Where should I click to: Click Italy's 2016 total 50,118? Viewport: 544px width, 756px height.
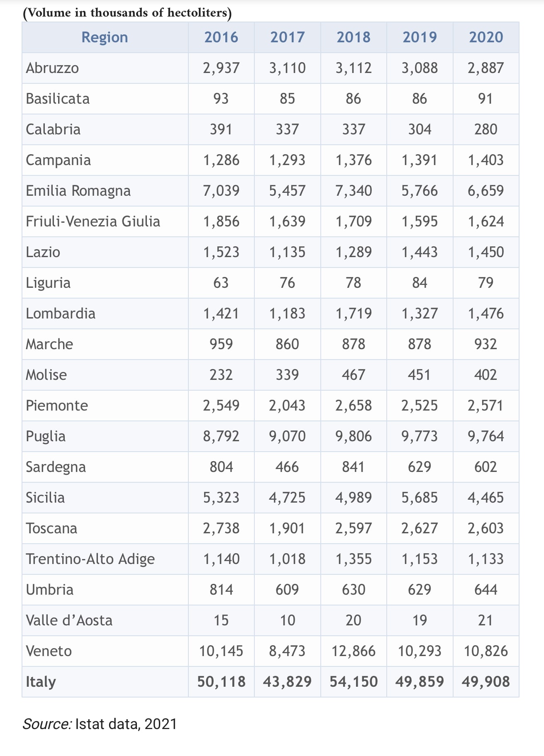(221, 682)
